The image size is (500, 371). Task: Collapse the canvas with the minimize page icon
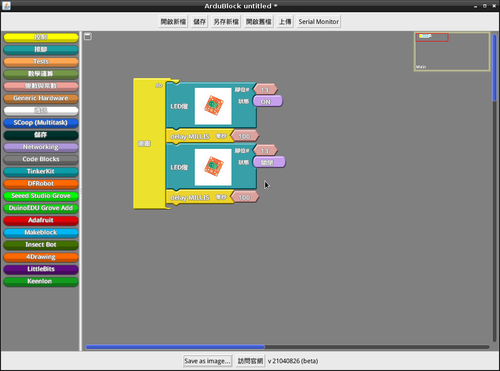[88, 36]
